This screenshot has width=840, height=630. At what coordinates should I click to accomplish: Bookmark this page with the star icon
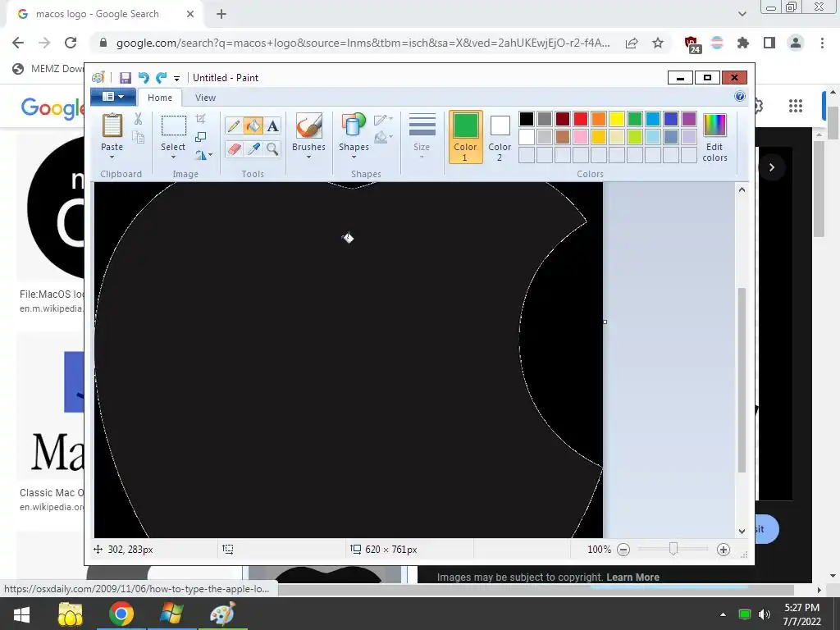[x=658, y=43]
